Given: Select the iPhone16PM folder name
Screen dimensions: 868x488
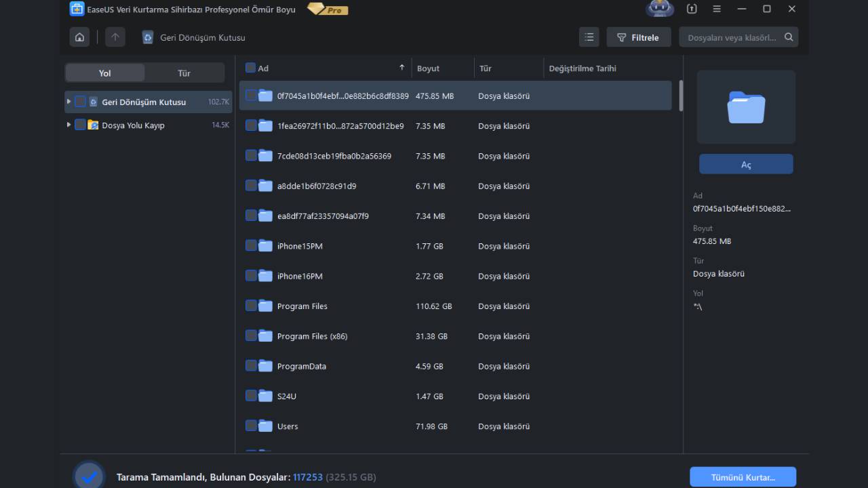Looking at the screenshot, I should pyautogui.click(x=300, y=276).
